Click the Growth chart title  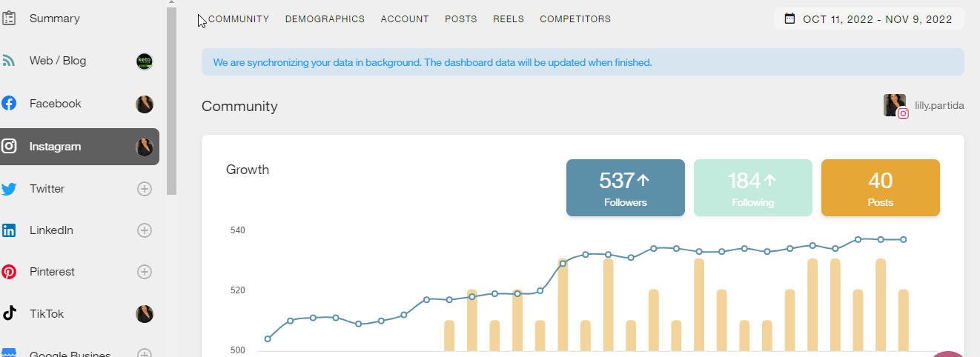pos(248,170)
